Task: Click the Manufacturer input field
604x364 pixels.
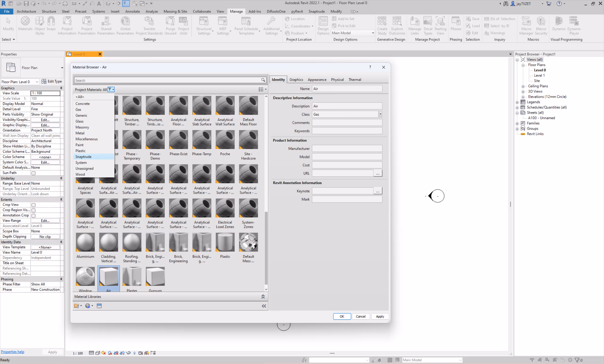Action: coord(347,149)
